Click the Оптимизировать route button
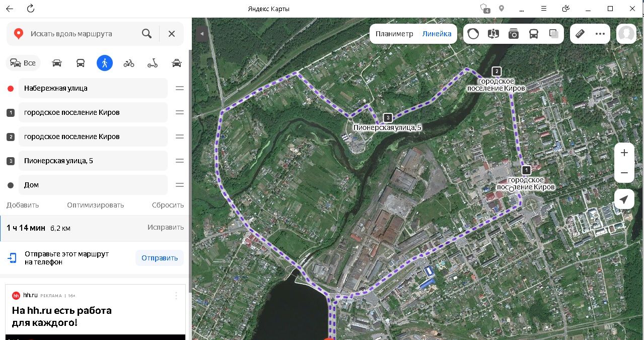The width and height of the screenshot is (644, 340). click(x=95, y=205)
